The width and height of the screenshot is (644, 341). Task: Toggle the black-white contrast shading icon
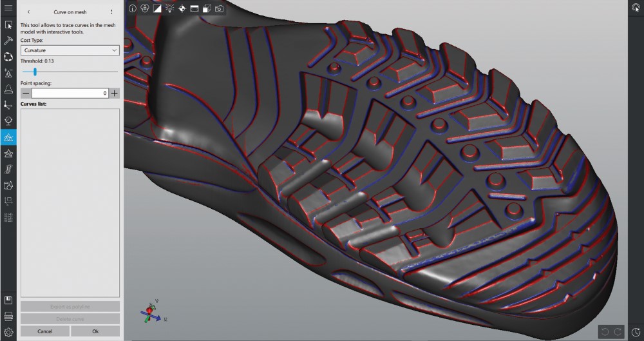[157, 8]
